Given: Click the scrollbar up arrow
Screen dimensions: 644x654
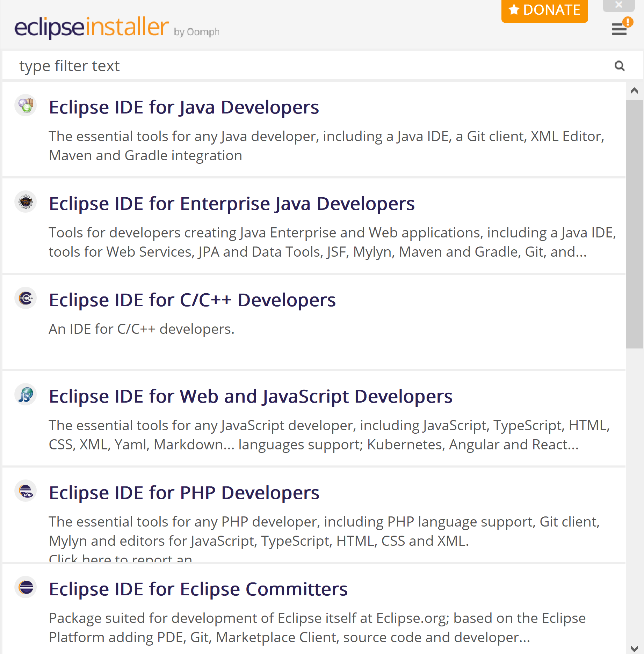Looking at the screenshot, I should pos(634,91).
